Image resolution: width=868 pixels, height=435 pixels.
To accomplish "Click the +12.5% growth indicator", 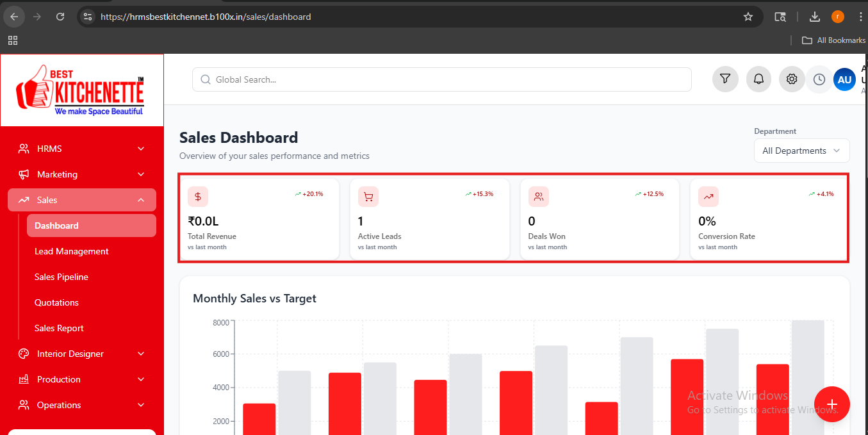I will pyautogui.click(x=650, y=193).
